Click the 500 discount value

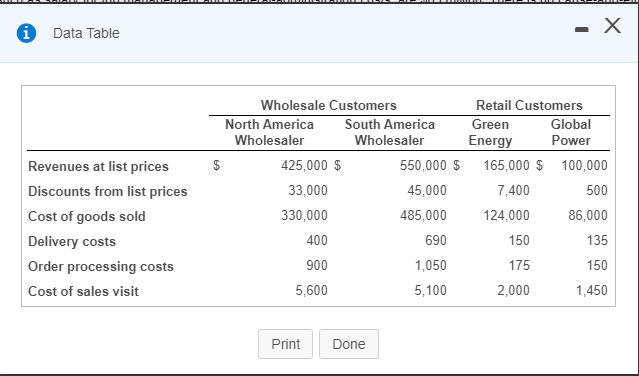coord(597,190)
